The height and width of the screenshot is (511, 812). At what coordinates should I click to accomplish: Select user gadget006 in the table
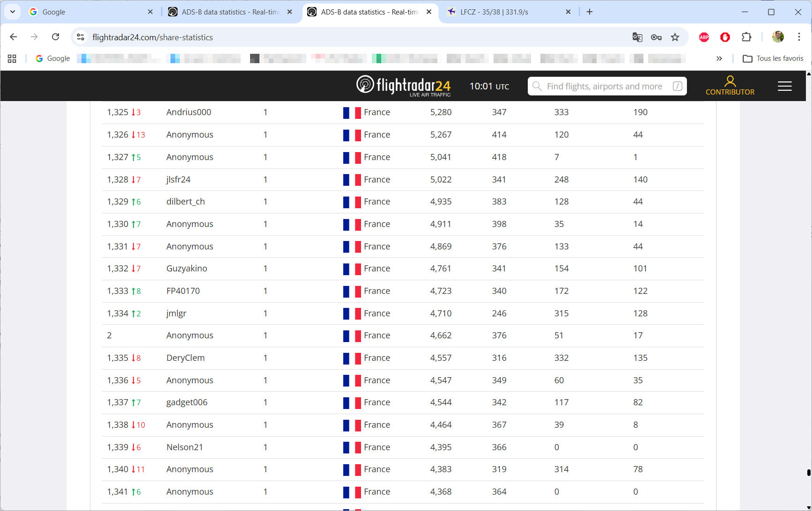pos(187,402)
